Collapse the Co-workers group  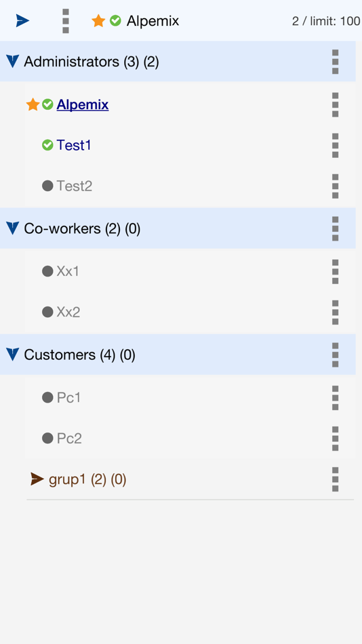(13, 228)
